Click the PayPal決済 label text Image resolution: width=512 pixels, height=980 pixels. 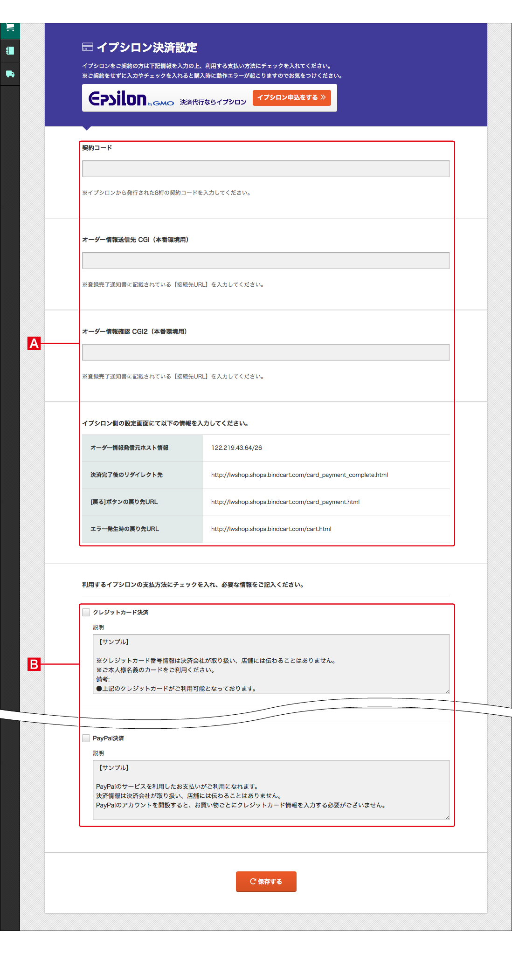[108, 738]
